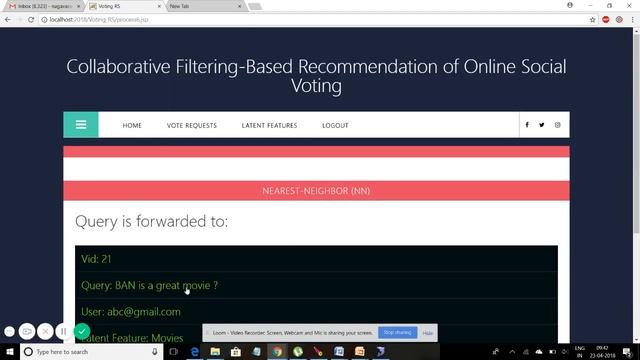Pause the Loom recording
The width and height of the screenshot is (640, 360).
[x=63, y=331]
